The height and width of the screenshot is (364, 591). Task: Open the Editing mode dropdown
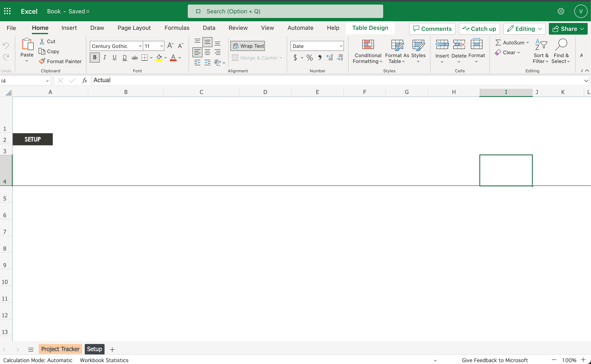[x=524, y=29]
